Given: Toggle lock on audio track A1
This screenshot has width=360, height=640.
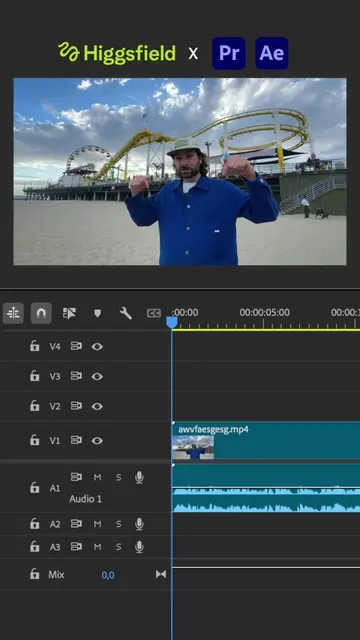Looking at the screenshot, I should tap(35, 488).
